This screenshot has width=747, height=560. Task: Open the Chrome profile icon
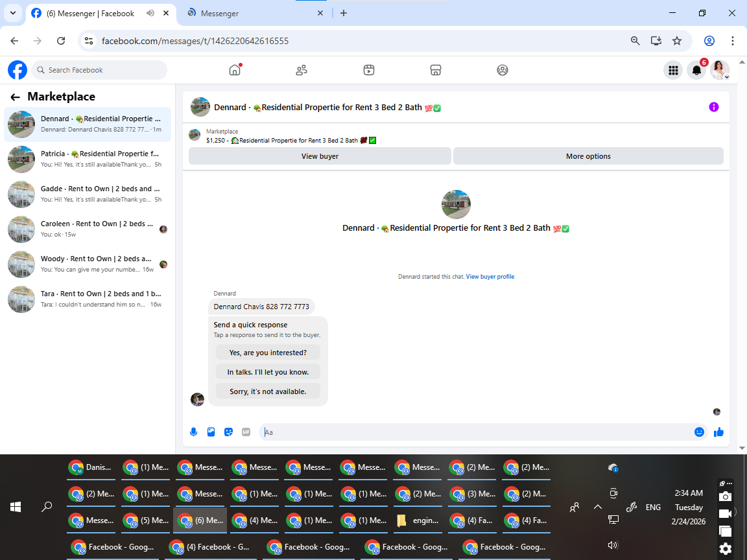[x=709, y=41]
